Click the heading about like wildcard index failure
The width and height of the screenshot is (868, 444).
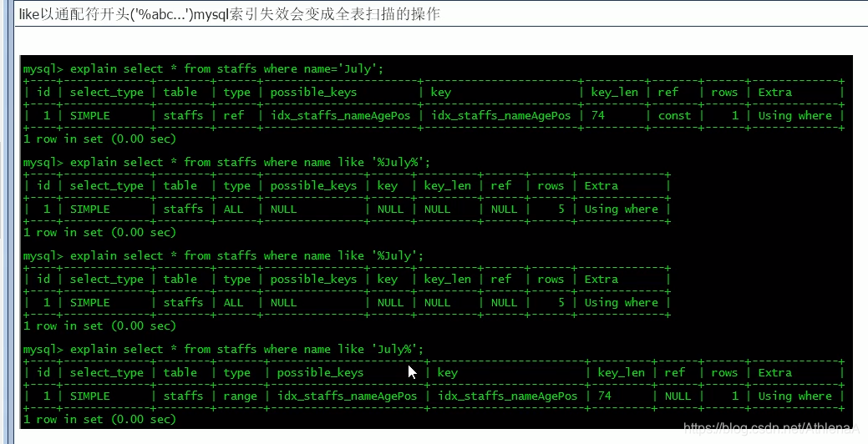tap(229, 14)
